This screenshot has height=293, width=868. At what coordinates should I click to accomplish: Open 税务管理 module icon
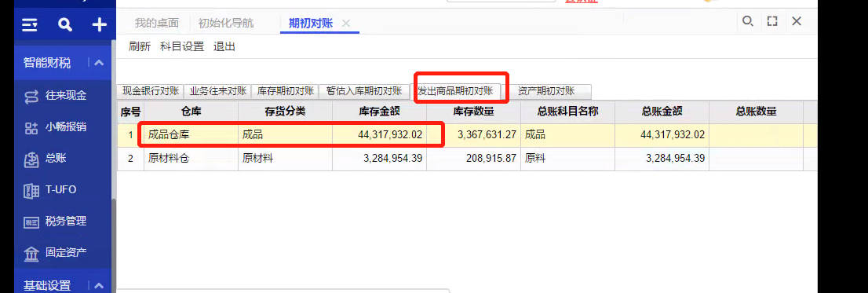[x=31, y=222]
